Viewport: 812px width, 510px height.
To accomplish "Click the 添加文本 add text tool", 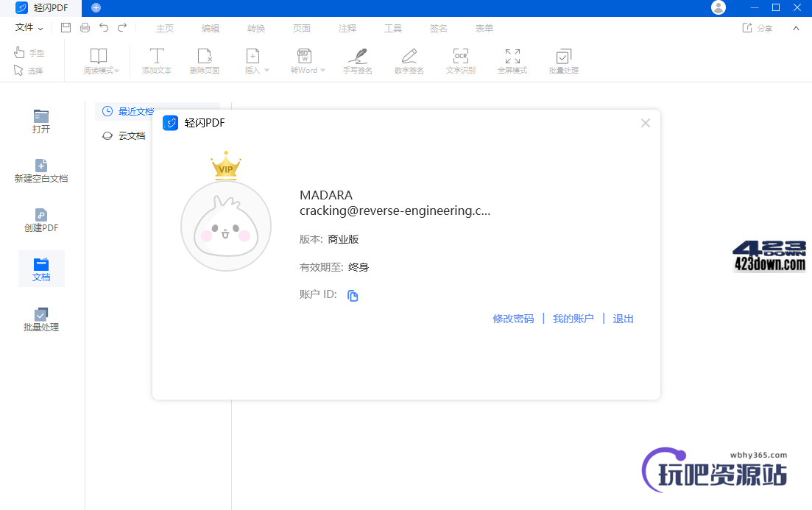I will (x=156, y=61).
